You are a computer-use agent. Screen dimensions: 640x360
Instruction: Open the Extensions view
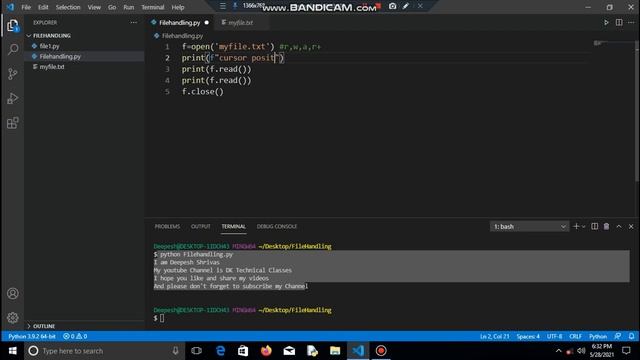[13, 123]
